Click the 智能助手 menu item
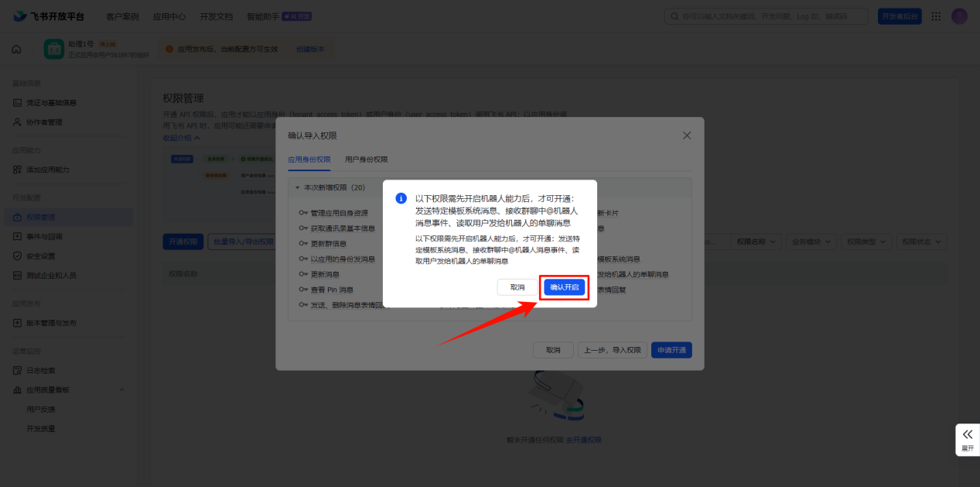Screen dimensions: 980x487 coord(263,15)
